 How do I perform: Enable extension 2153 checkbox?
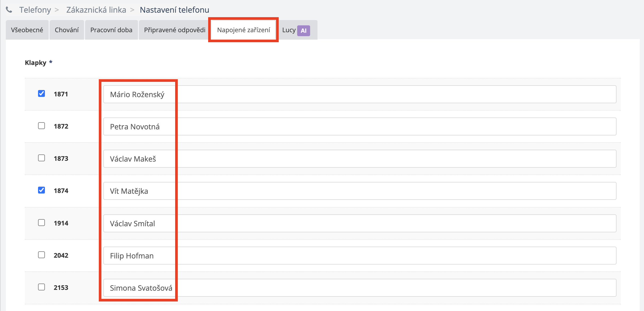click(41, 287)
